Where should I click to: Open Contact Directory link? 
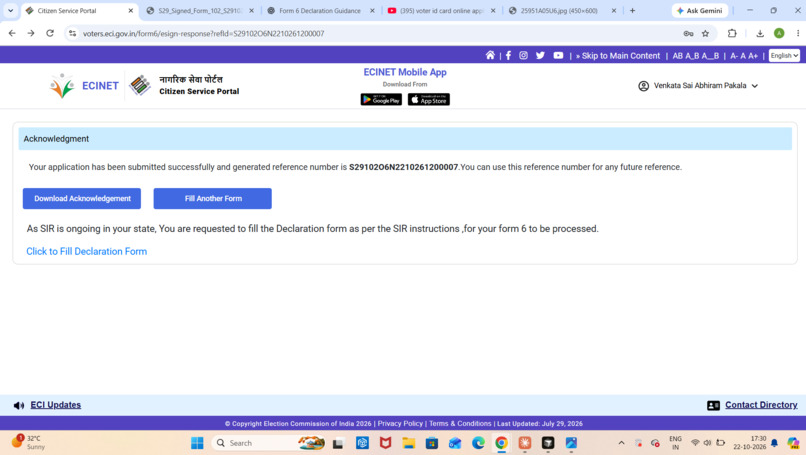761,405
